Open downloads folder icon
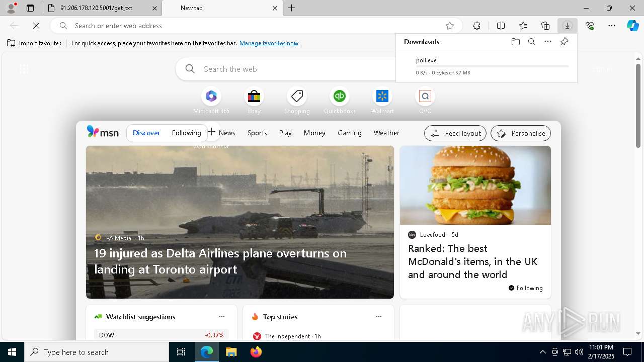This screenshot has height=362, width=644. pyautogui.click(x=515, y=42)
